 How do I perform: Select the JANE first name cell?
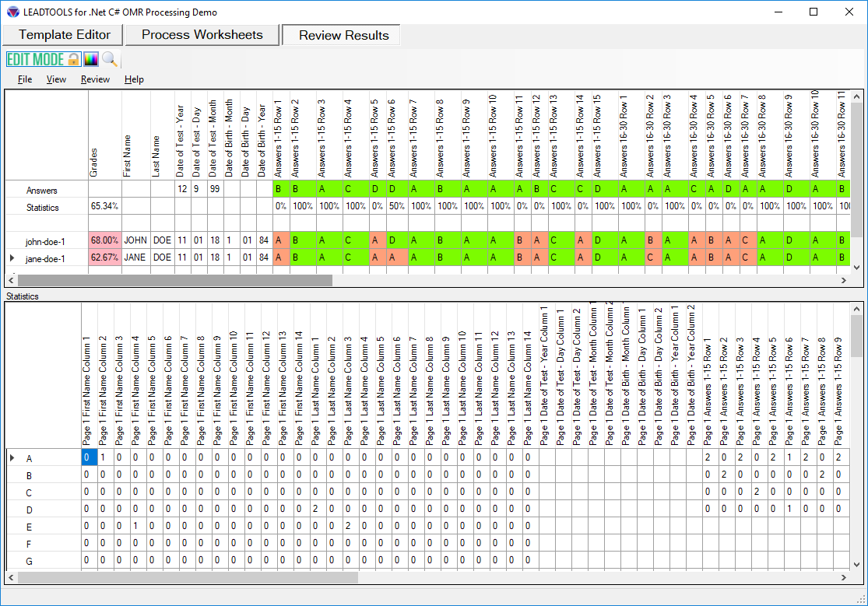point(135,258)
